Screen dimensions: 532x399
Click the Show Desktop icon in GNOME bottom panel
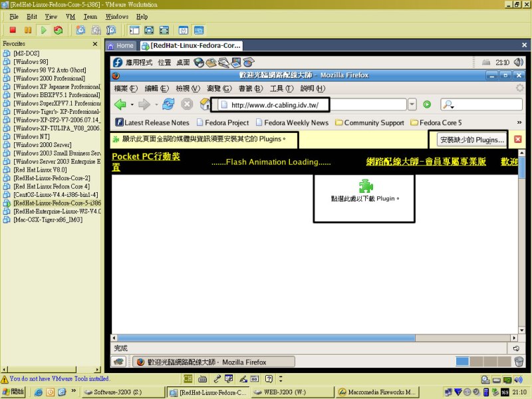[118, 362]
